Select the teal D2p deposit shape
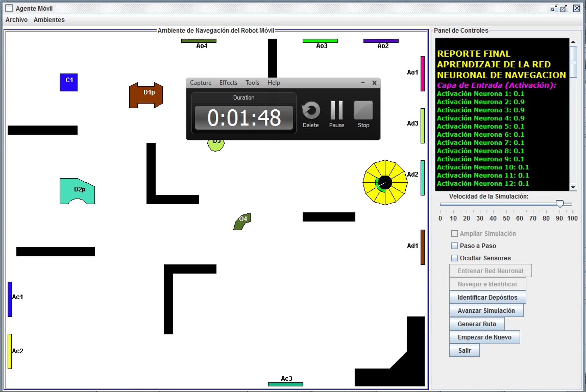586x392 pixels. 77,190
